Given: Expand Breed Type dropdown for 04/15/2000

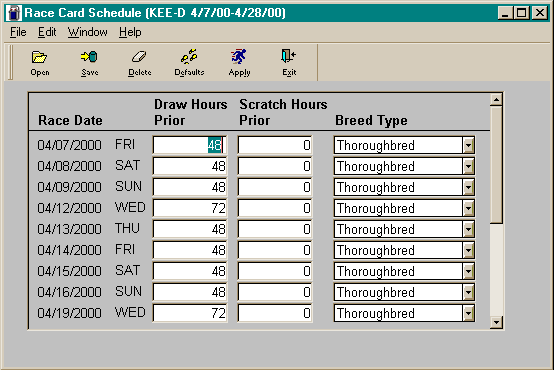Looking at the screenshot, I should pos(468,271).
